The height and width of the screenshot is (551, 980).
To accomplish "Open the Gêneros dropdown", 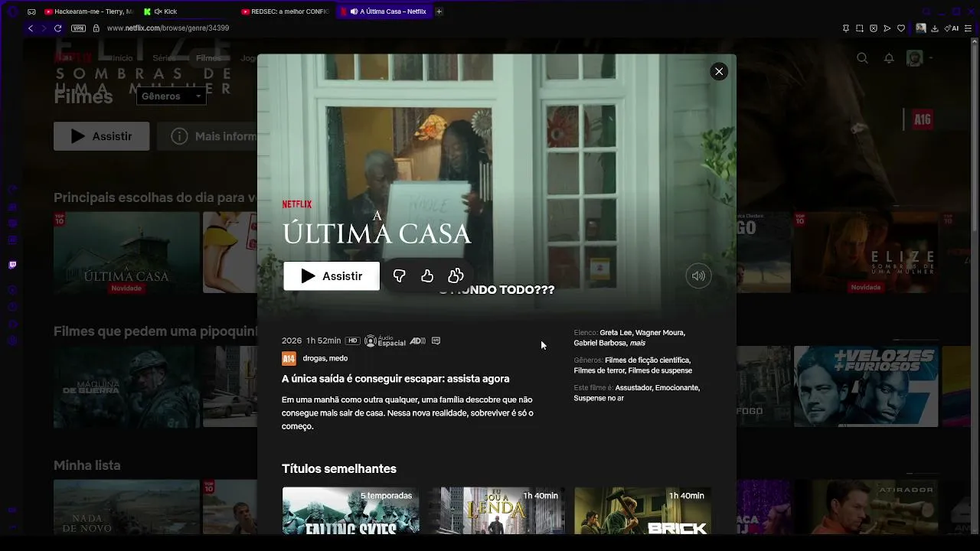I will pyautogui.click(x=171, y=96).
